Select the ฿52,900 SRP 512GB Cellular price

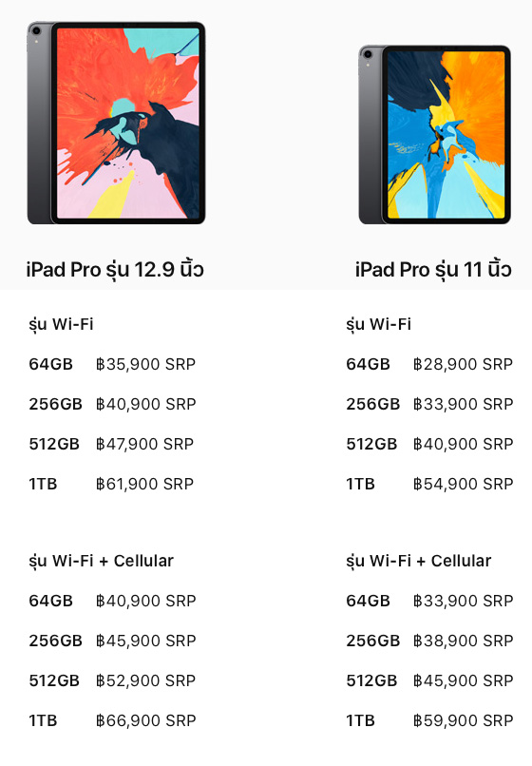145,680
